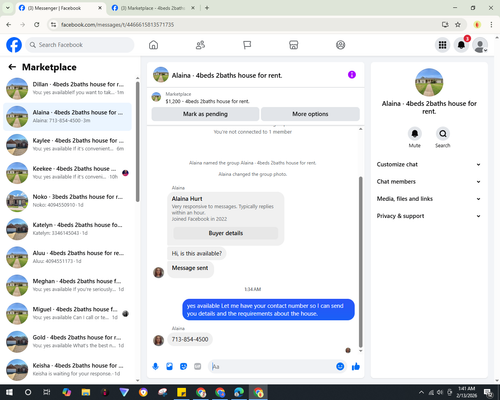Click the clock showing 1:41 AM

(x=466, y=389)
